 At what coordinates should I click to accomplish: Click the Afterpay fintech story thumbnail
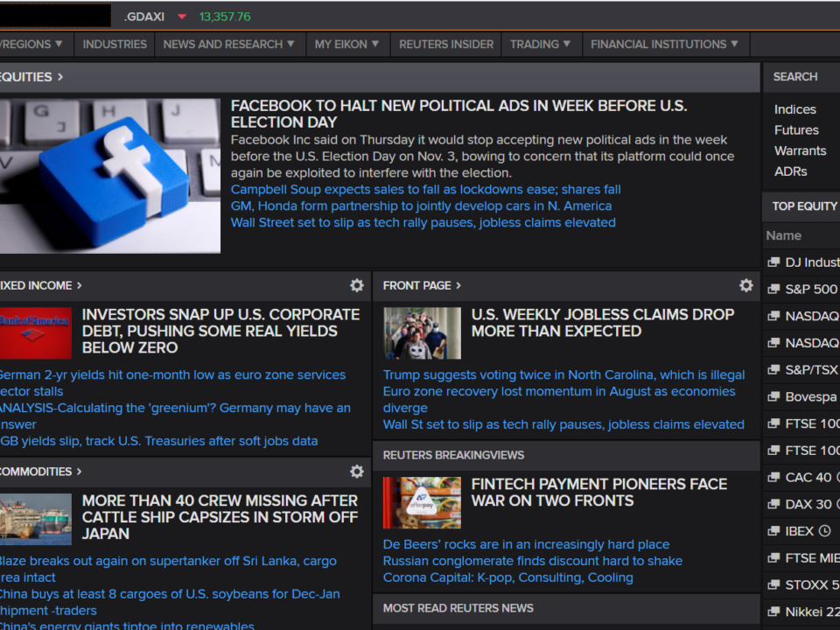tap(422, 502)
